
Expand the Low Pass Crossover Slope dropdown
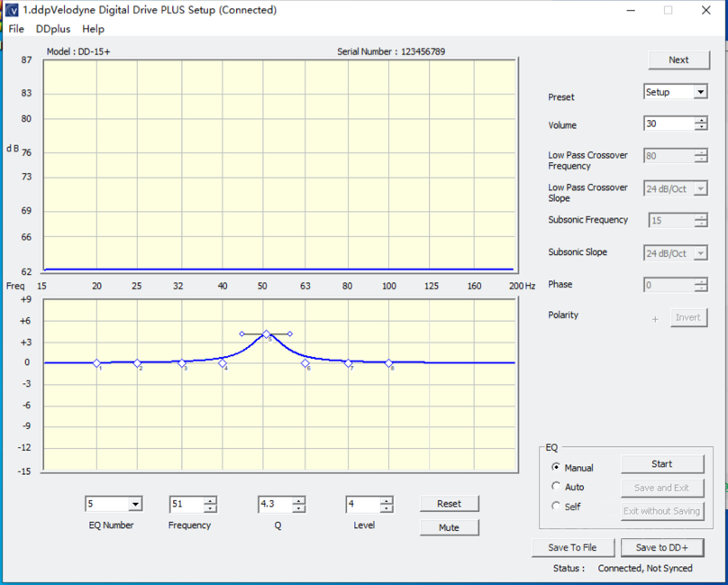pos(700,188)
